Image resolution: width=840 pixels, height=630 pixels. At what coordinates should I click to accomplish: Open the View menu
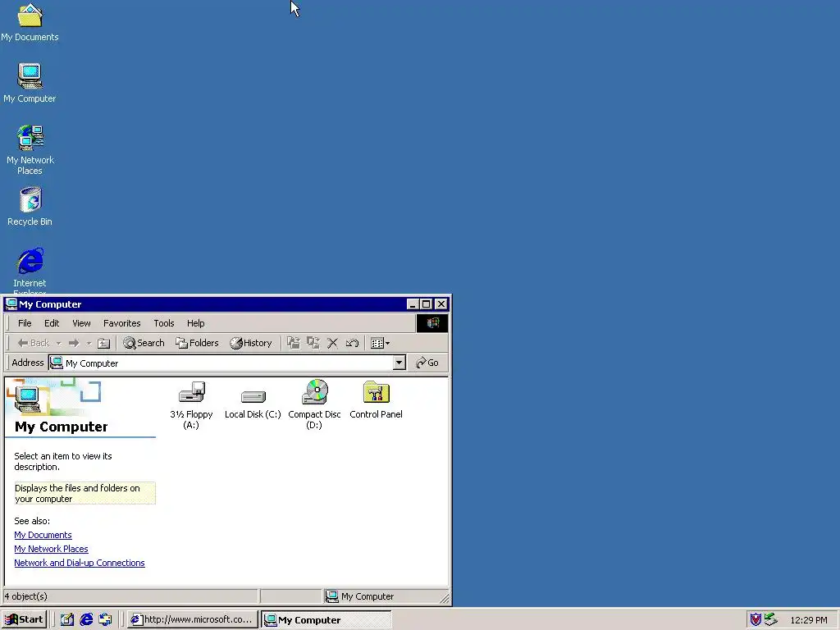81,323
